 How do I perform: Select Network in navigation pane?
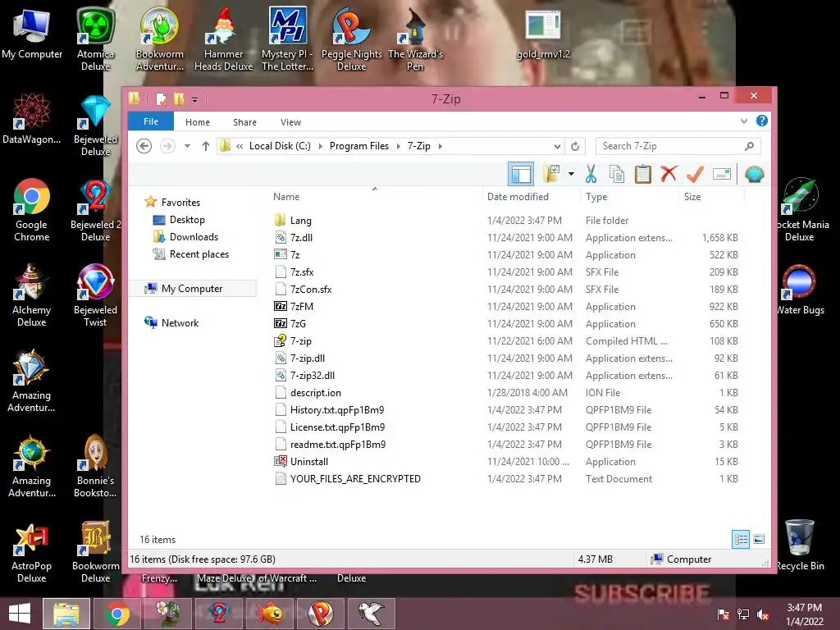[x=180, y=323]
